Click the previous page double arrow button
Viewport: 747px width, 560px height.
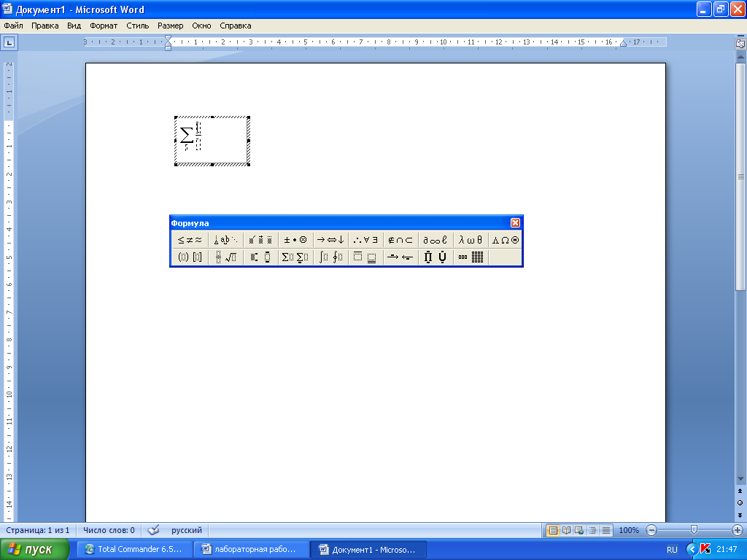point(740,491)
